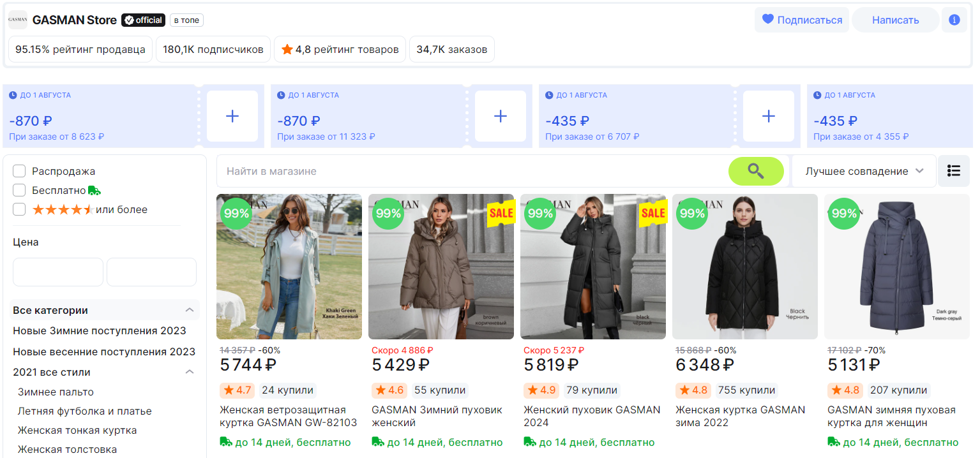Screen dimensions: 980x458
Task: Check the 4.5 stars or more filter
Action: (x=19, y=209)
